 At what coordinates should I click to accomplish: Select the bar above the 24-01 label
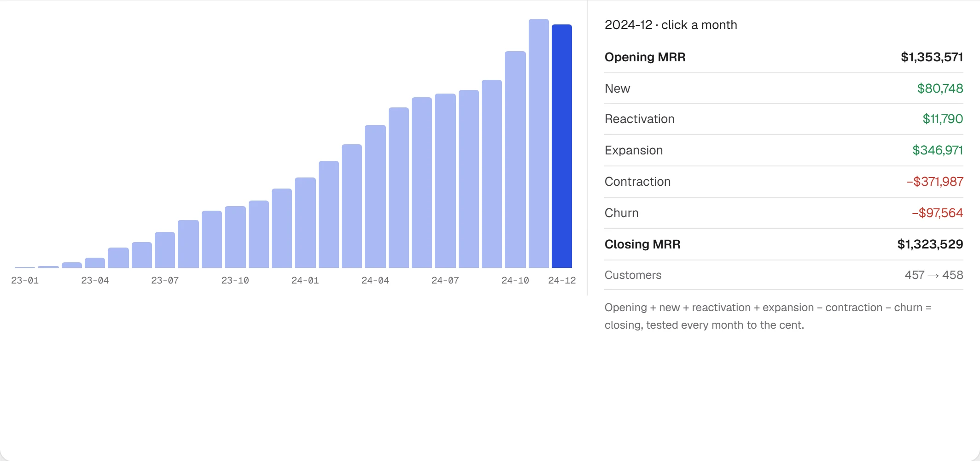305,223
